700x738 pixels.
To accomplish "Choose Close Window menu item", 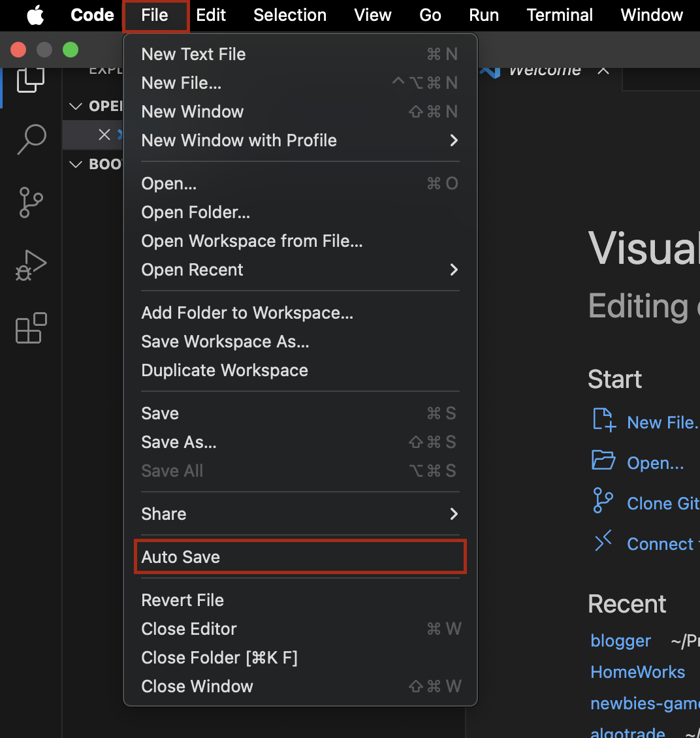I will click(x=300, y=686).
